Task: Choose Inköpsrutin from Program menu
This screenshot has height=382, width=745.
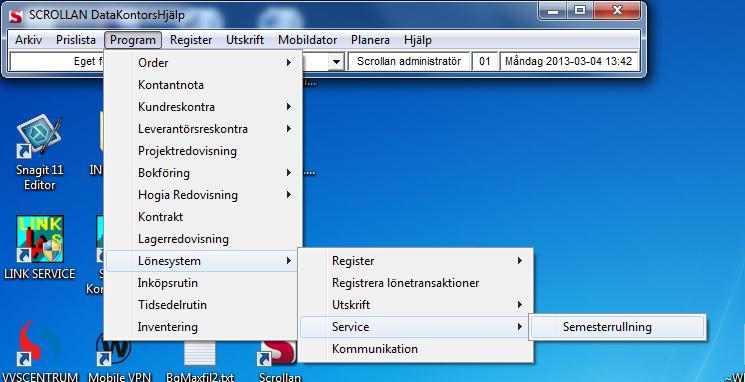Action: pyautogui.click(x=203, y=283)
